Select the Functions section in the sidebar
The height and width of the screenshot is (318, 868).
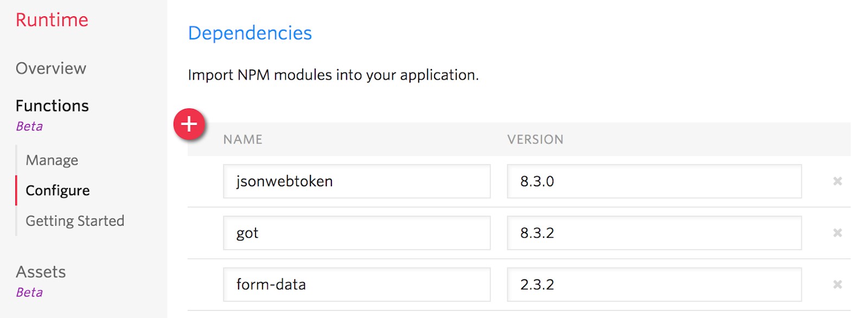[x=52, y=106]
